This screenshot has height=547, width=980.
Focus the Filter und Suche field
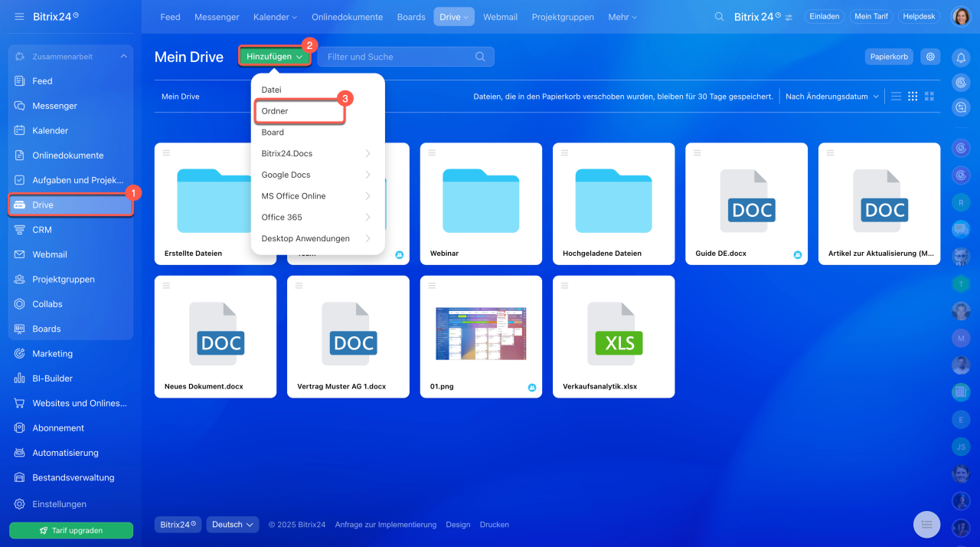point(406,57)
